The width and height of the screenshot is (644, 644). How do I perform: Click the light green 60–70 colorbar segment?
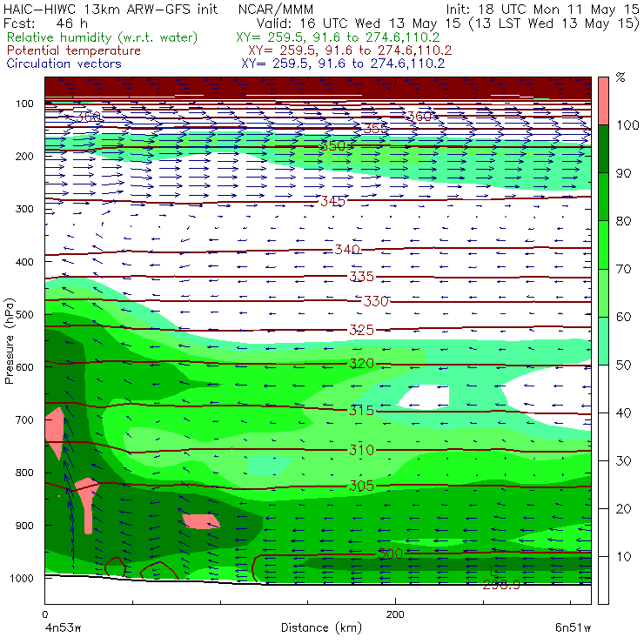click(603, 292)
